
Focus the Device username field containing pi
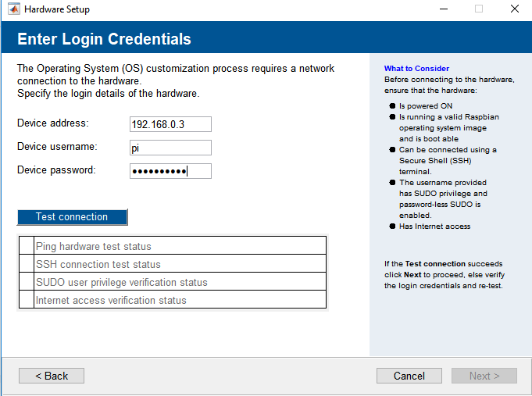click(170, 148)
